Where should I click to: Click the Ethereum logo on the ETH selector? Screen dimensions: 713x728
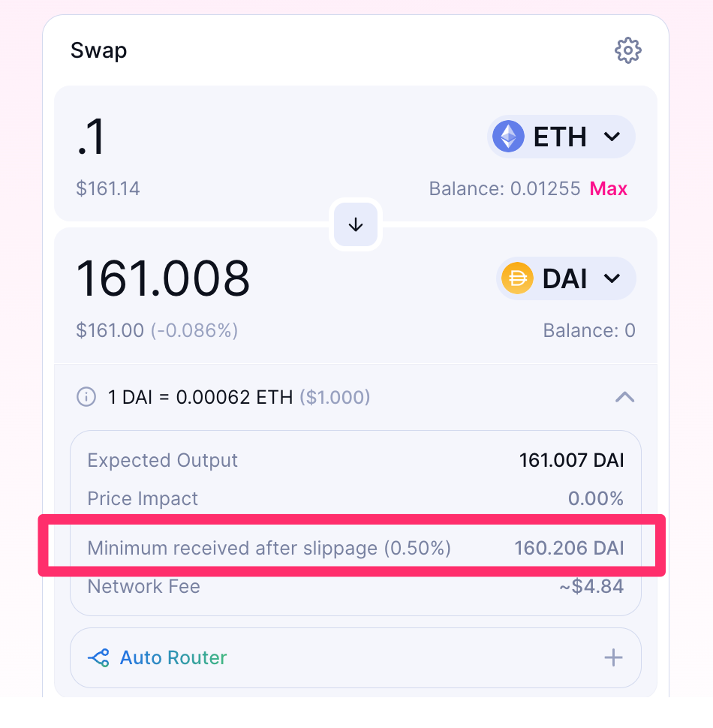(x=508, y=137)
